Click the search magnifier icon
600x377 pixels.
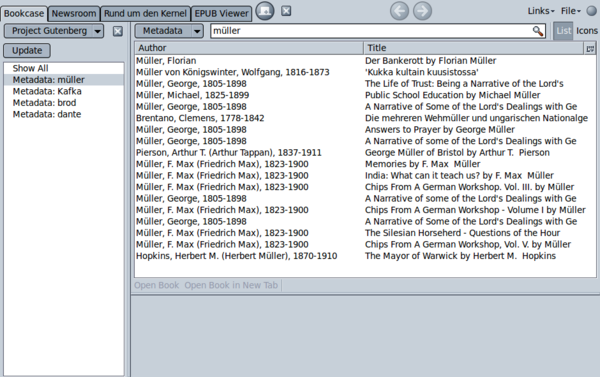point(538,31)
